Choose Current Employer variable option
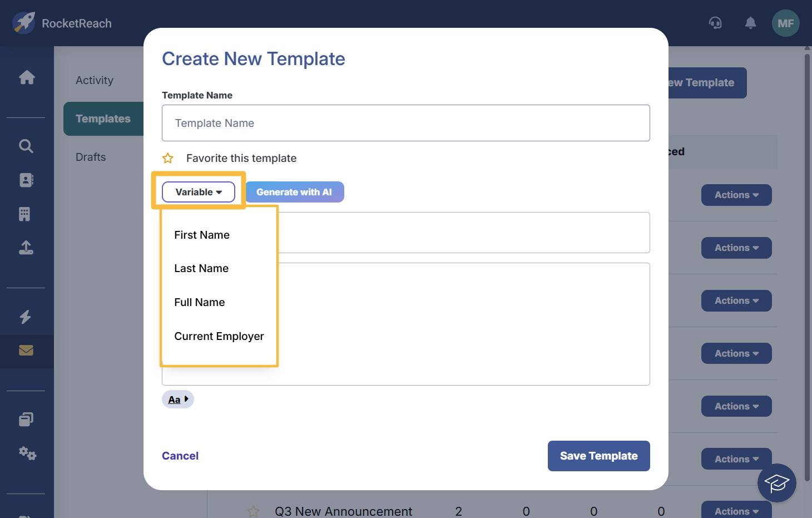 pos(219,337)
